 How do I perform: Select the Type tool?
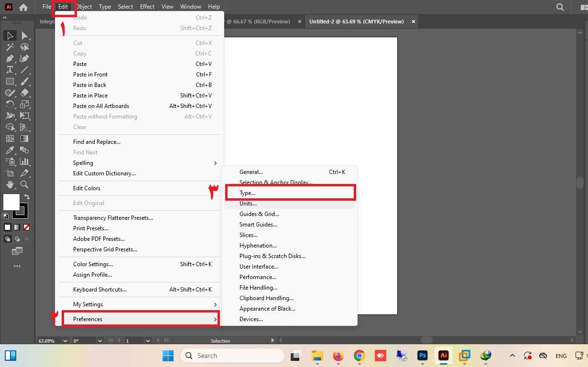(10, 70)
